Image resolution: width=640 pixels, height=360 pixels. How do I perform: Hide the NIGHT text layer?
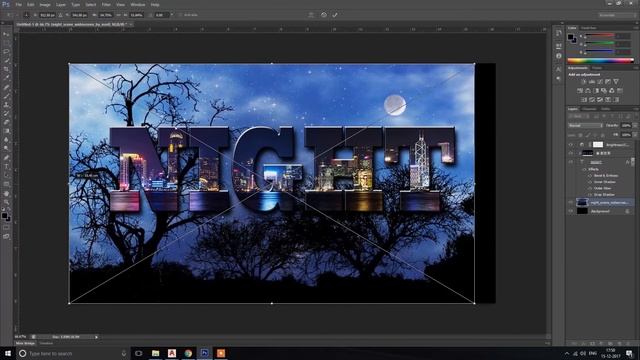tap(571, 162)
